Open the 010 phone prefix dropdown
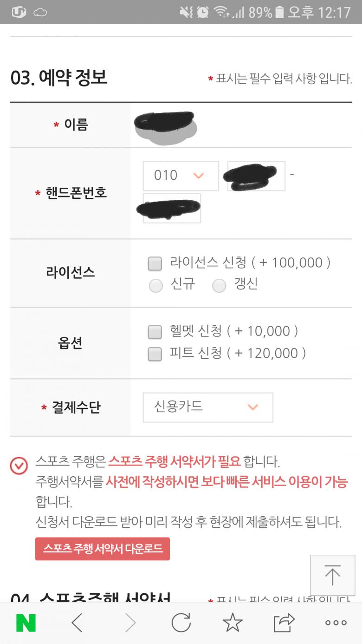This screenshot has width=362, height=644. tap(181, 176)
